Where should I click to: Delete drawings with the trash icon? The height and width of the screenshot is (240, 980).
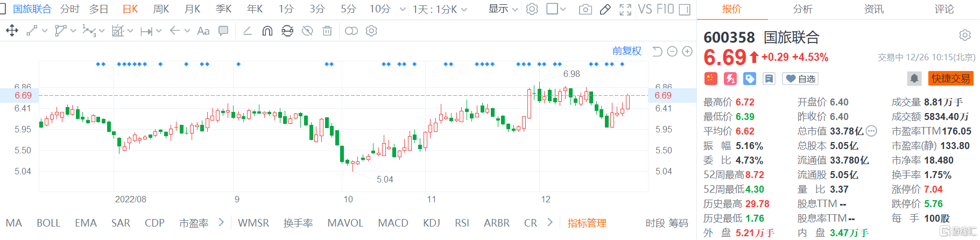[x=327, y=31]
